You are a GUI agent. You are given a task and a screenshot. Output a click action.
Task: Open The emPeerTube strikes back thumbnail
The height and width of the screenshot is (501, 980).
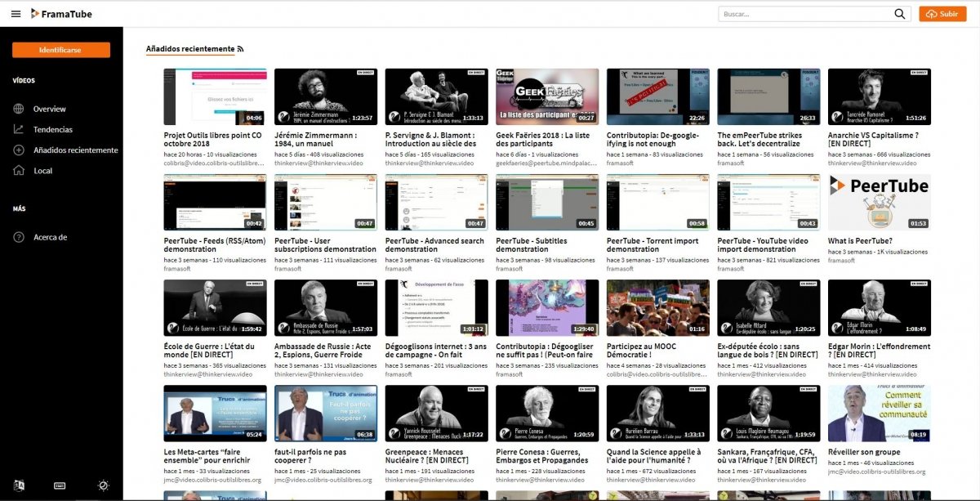768,96
